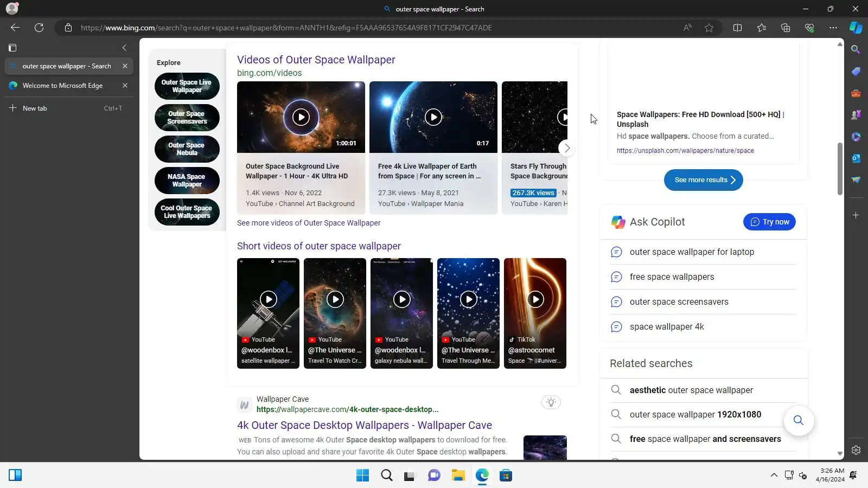
Task: Close the Welcome to Microsoft Edge tab
Action: click(x=125, y=86)
